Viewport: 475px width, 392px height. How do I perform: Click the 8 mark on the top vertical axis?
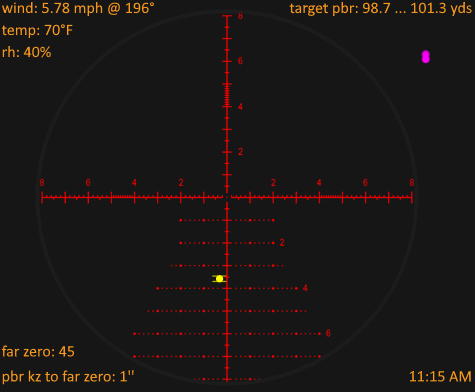(x=240, y=16)
